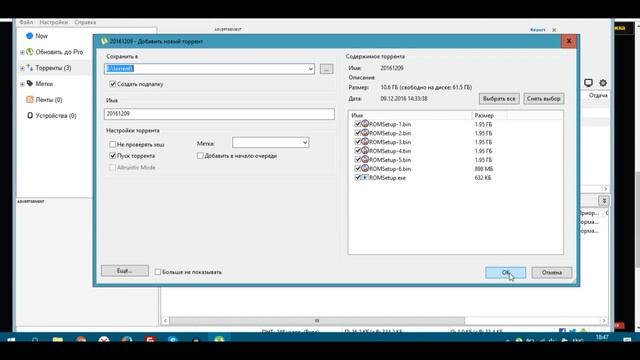The image size is (640, 360).
Task: Expand the Торренты tree node
Action: (x=22, y=68)
